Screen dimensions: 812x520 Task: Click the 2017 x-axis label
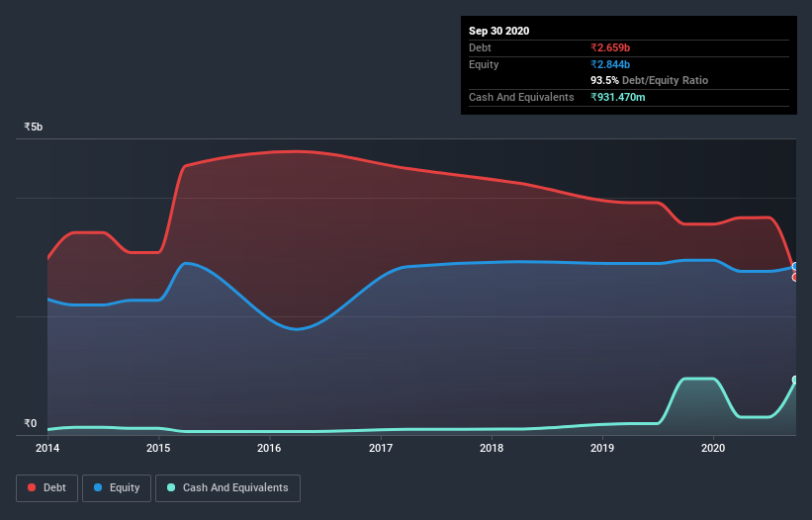[381, 448]
